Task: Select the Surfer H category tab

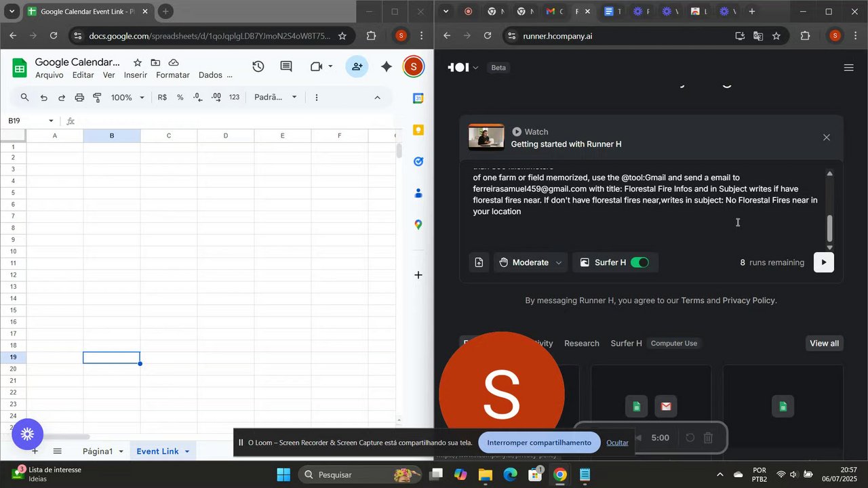Action: 626,344
